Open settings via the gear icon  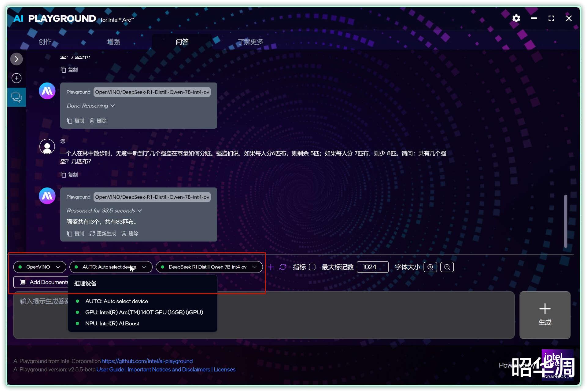[x=516, y=19]
